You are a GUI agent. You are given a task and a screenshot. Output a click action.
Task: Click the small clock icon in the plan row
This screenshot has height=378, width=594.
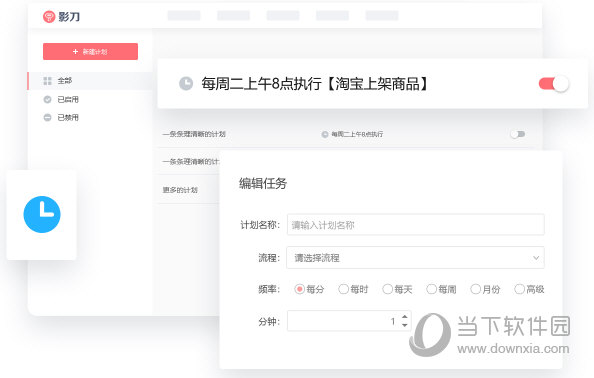coord(325,134)
